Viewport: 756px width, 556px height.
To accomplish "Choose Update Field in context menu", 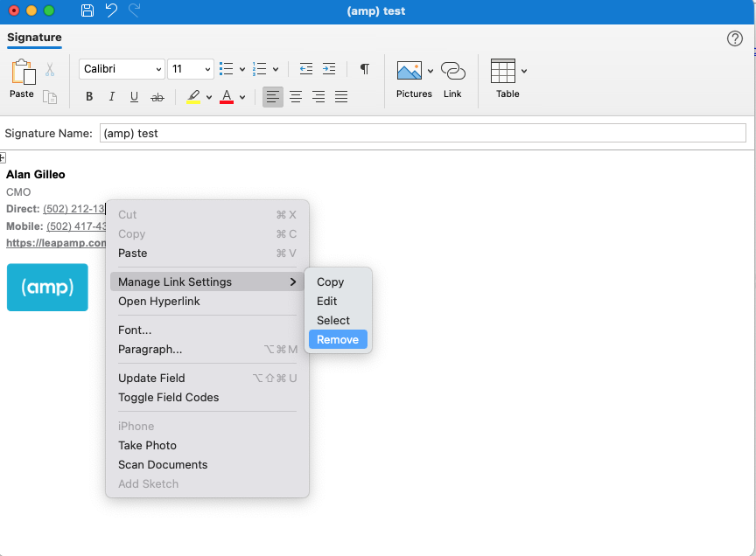I will [206, 379].
